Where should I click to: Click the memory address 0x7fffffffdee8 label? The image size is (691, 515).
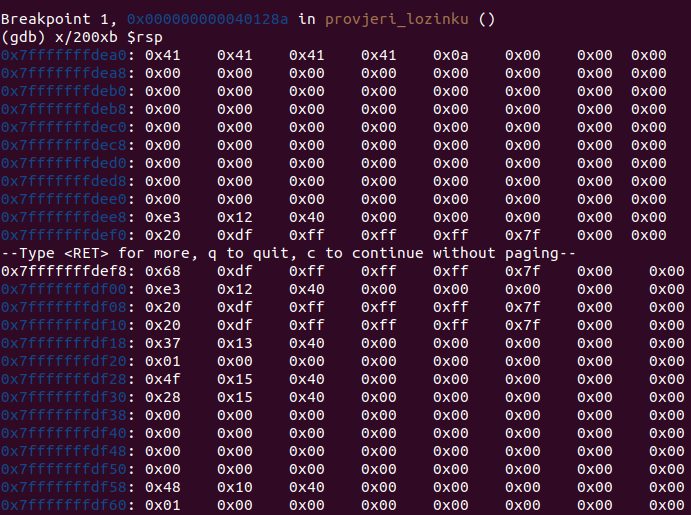tap(68, 217)
